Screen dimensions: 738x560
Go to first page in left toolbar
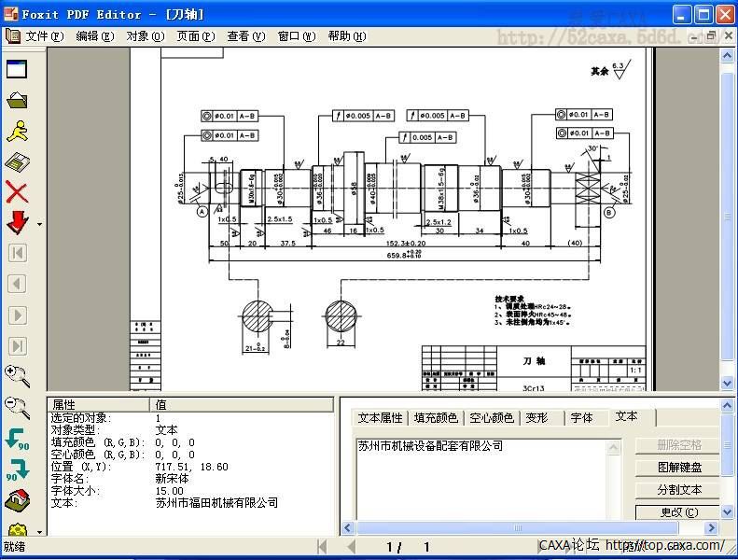coord(18,253)
